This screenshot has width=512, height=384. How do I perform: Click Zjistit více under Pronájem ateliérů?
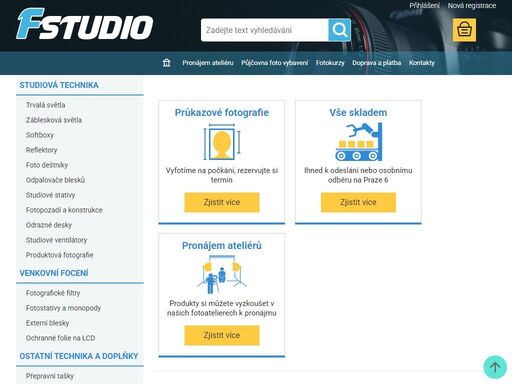pyautogui.click(x=222, y=335)
